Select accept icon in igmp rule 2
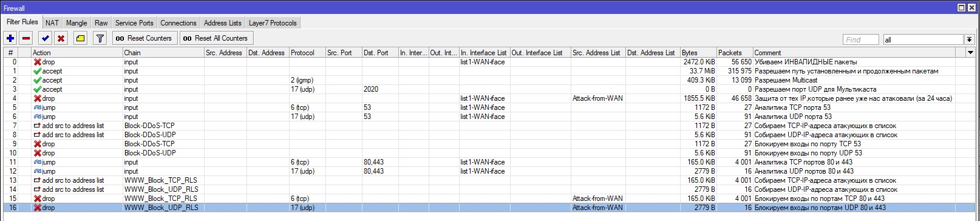Image resolution: width=980 pixels, height=221 pixels. pos(37,80)
